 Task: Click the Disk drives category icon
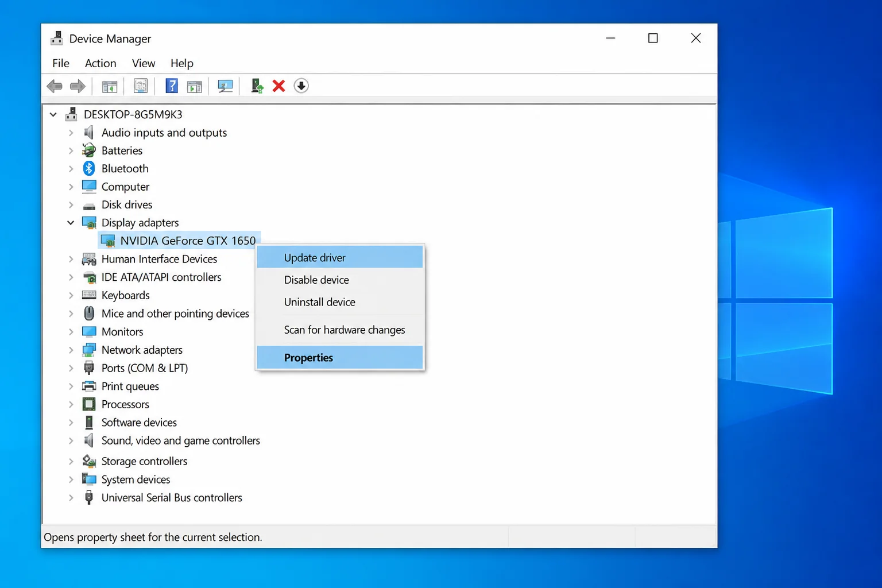pyautogui.click(x=89, y=206)
